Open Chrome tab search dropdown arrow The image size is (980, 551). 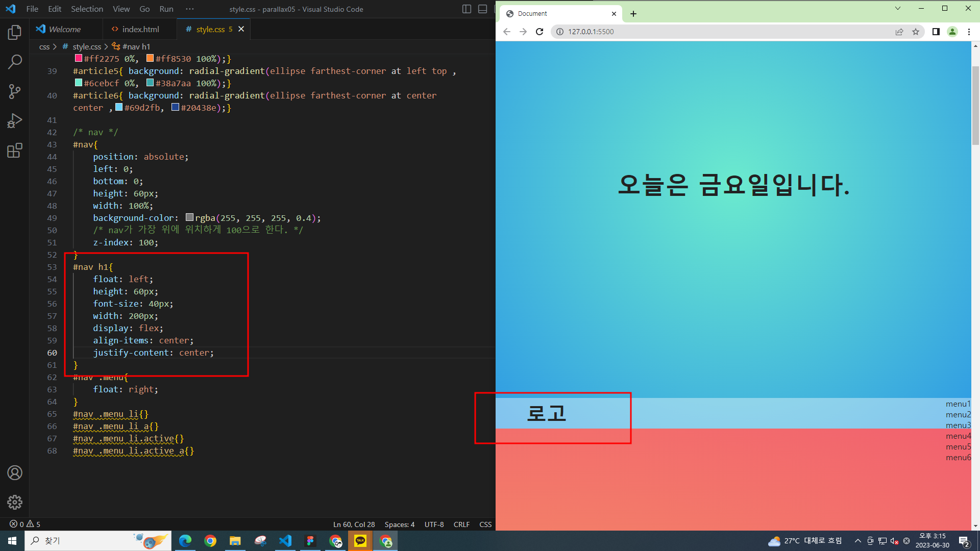[x=898, y=8]
